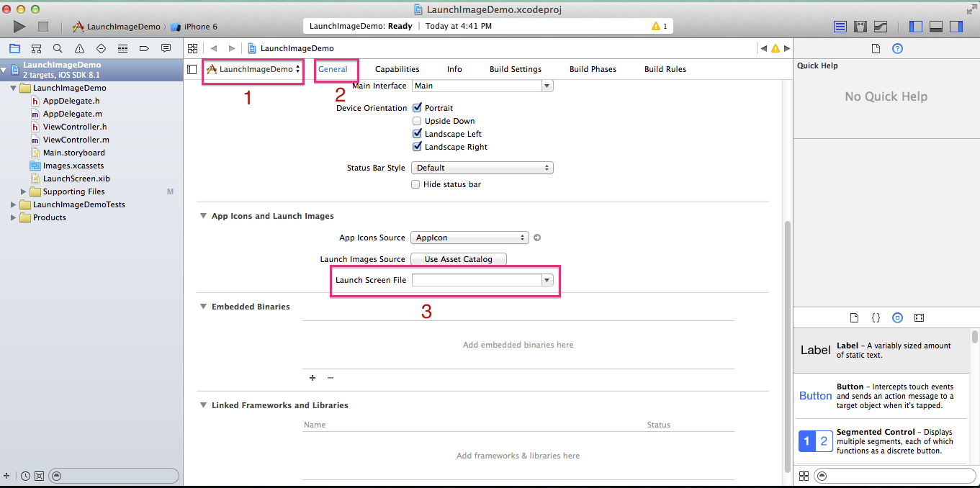This screenshot has width=980, height=488.
Task: Toggle project and targets list sidebar
Action: [x=192, y=69]
